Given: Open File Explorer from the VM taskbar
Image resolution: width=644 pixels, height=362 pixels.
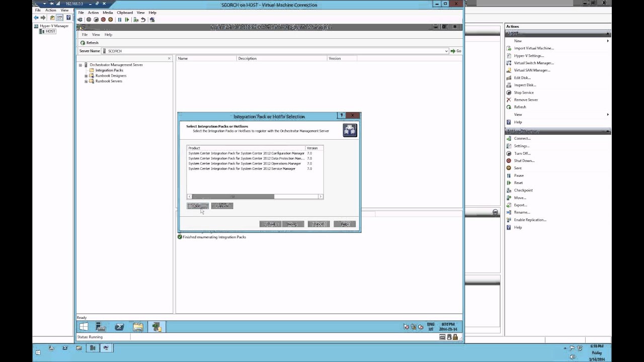Looking at the screenshot, I should [x=138, y=327].
